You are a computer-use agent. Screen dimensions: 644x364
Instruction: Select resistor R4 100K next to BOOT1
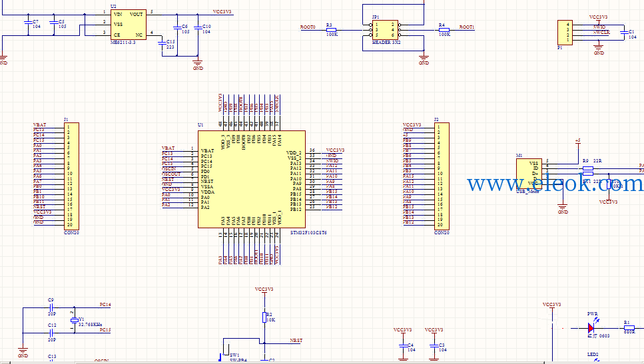444,30
